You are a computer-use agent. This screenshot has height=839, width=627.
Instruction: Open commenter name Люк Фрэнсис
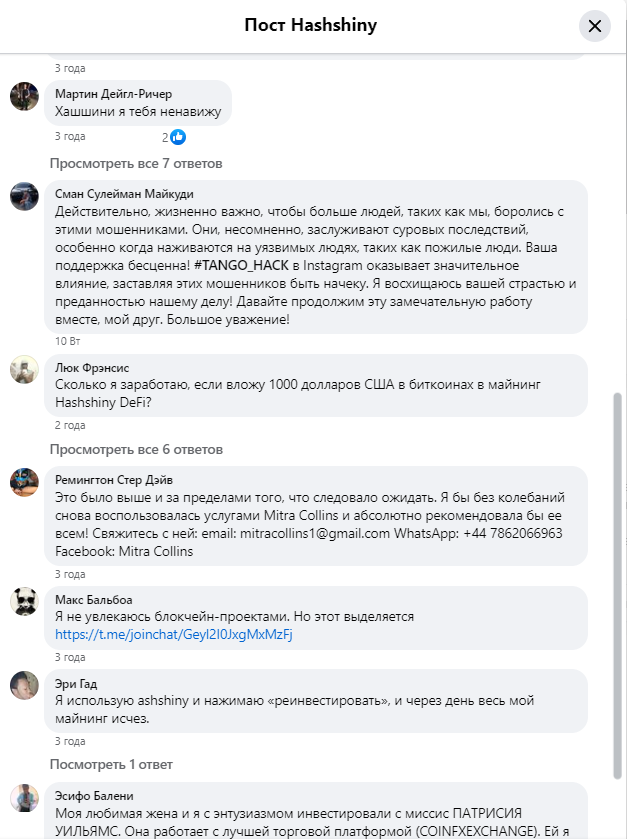click(x=92, y=368)
